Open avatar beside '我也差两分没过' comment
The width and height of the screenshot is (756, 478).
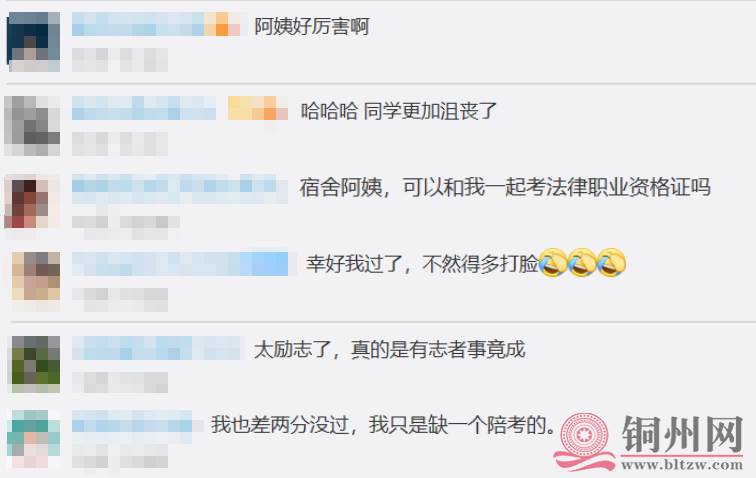tap(34, 439)
